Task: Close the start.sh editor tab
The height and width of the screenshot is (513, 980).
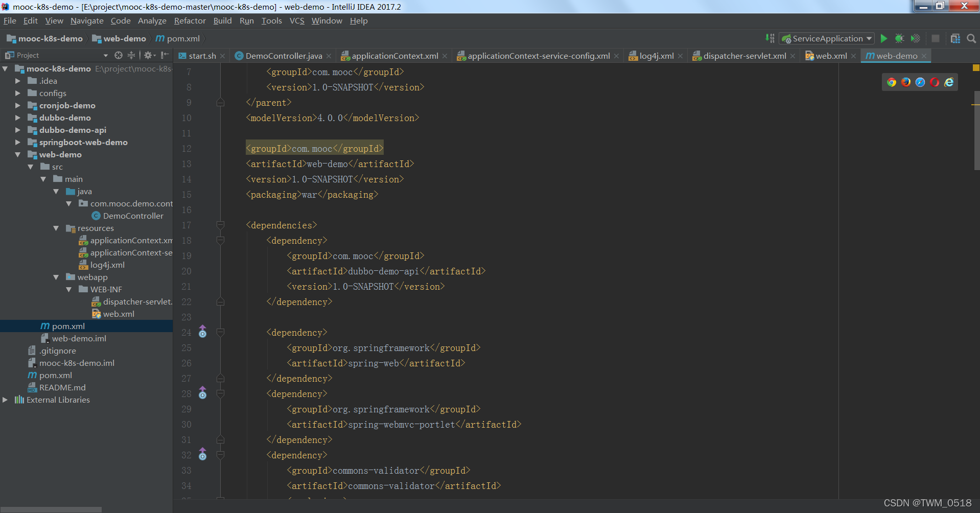Action: [223, 56]
